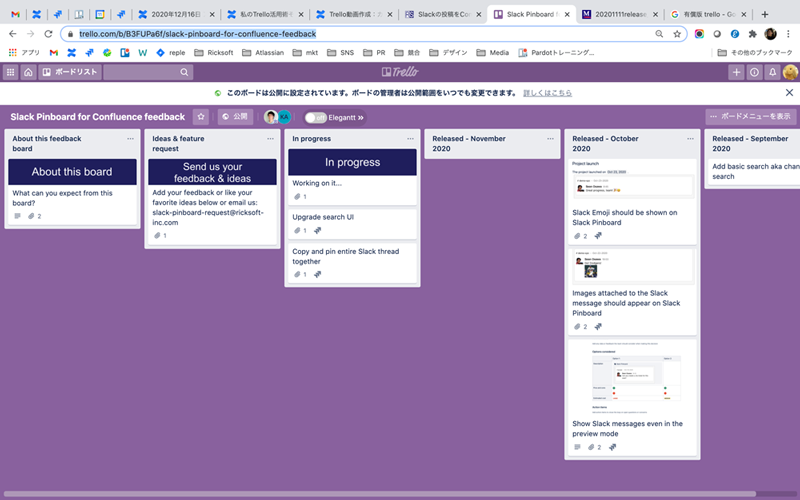This screenshot has height=500, width=800.
Task: Switch to the 有償版 trello Google tab
Action: [x=709, y=14]
